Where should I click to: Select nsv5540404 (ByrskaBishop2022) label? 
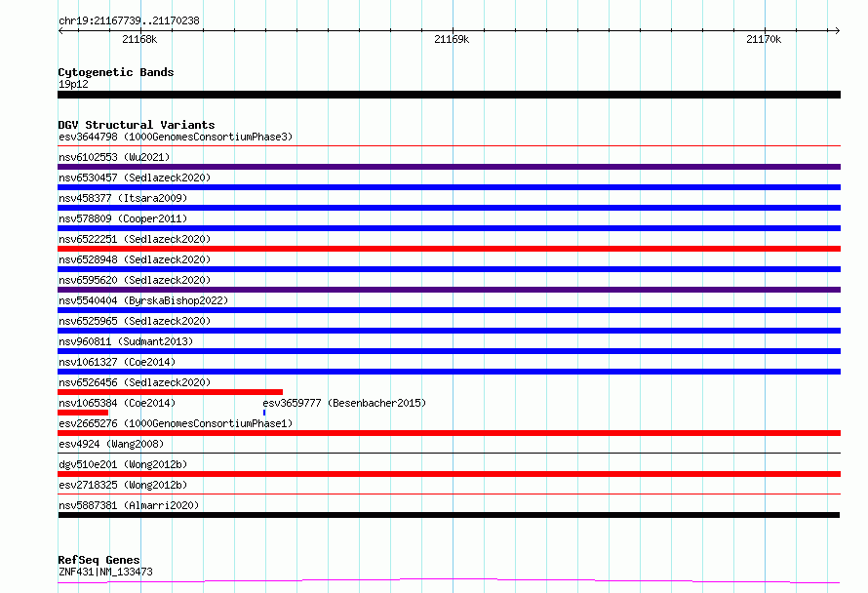pos(143,300)
